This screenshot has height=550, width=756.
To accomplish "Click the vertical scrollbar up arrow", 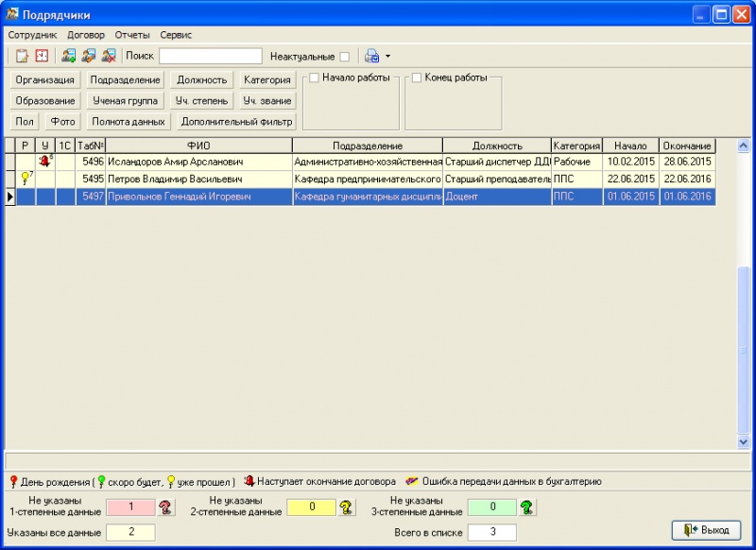I will [x=743, y=146].
